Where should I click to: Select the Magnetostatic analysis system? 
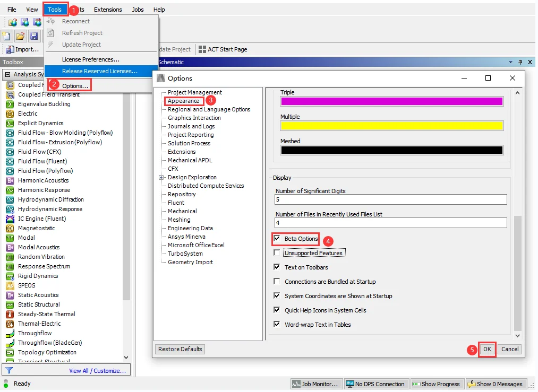(x=36, y=228)
